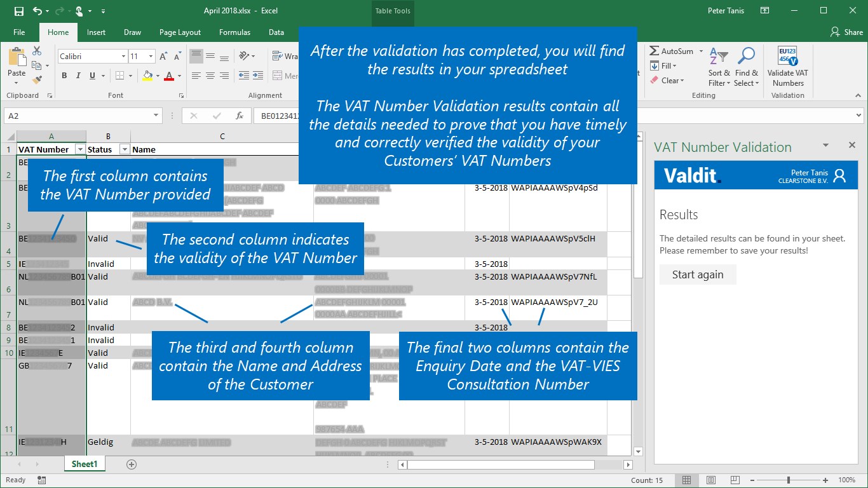Open Fill options
This screenshot has width=868, height=488.
663,65
